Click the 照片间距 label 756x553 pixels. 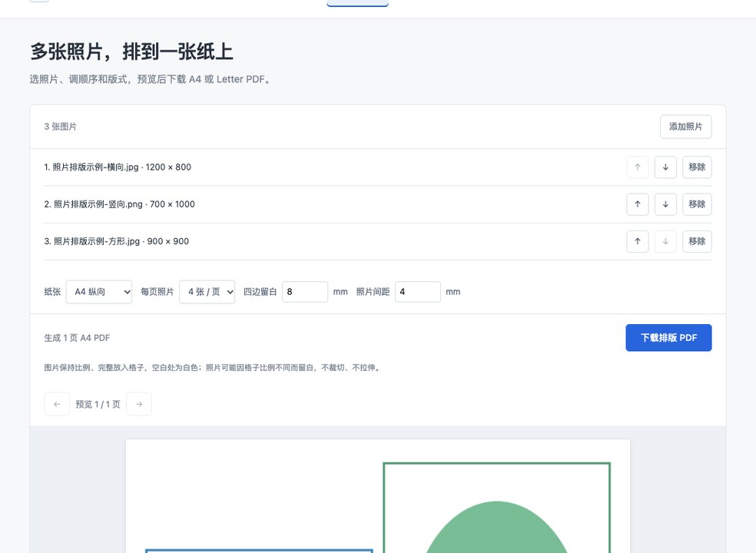373,292
